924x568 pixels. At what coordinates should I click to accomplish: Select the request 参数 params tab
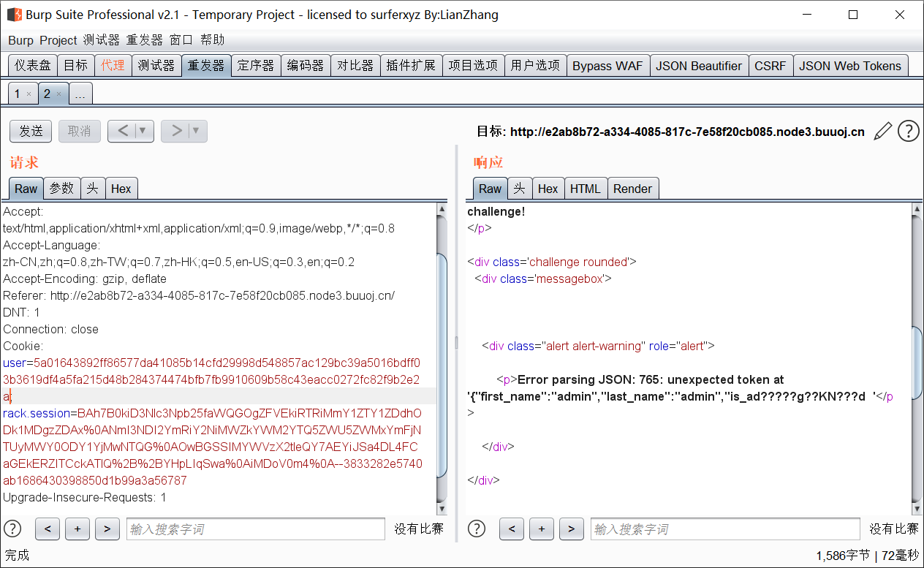pyautogui.click(x=61, y=189)
